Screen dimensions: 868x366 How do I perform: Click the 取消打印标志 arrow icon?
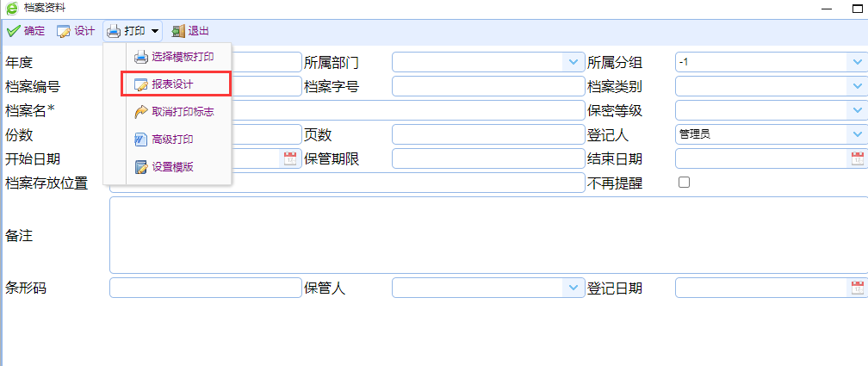(141, 112)
